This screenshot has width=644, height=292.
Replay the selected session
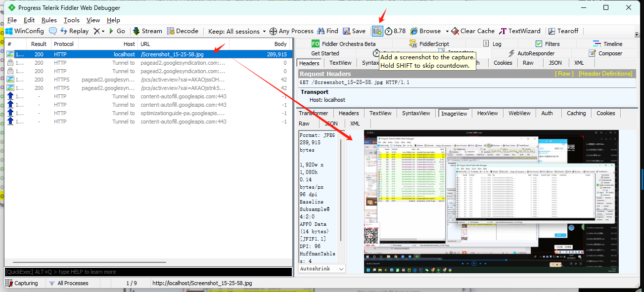74,31
